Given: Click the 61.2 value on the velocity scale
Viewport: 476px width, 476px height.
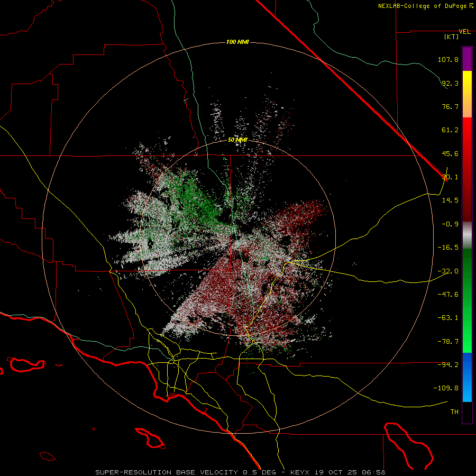Looking at the screenshot, I should pyautogui.click(x=450, y=130).
